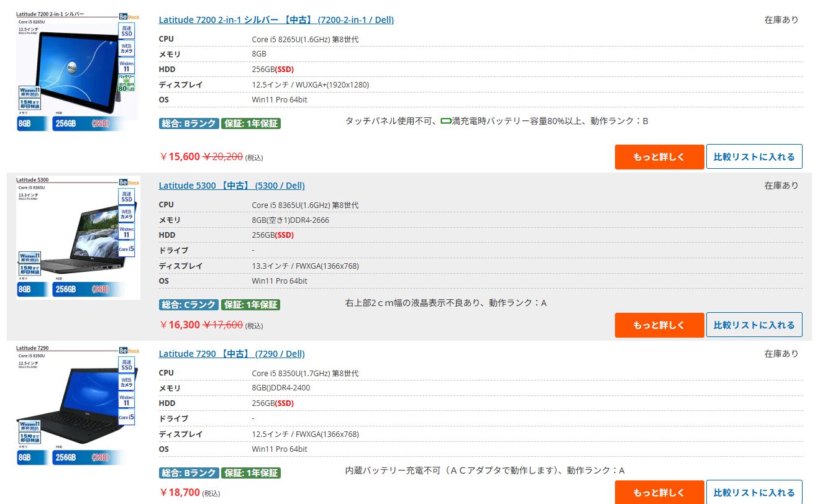Click the 右上部2cm幅の液晶表示不良あり condition note
The image size is (820, 504).
pos(412,303)
